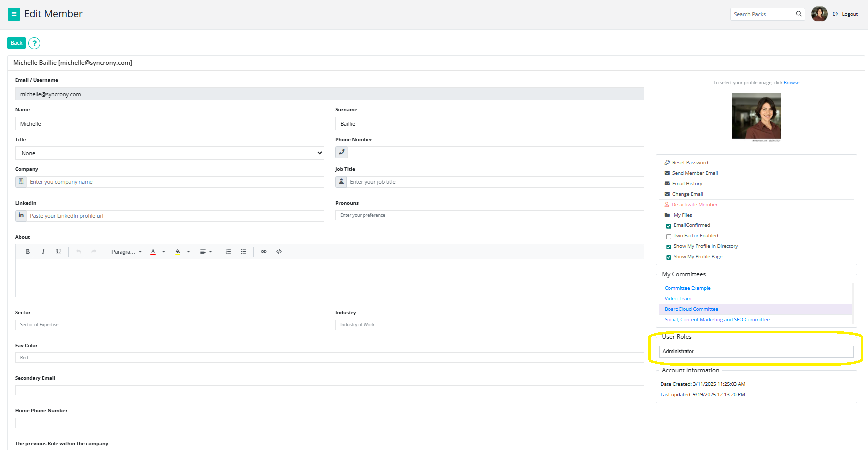The height and width of the screenshot is (450, 868).
Task: Click the Back button
Action: point(16,43)
